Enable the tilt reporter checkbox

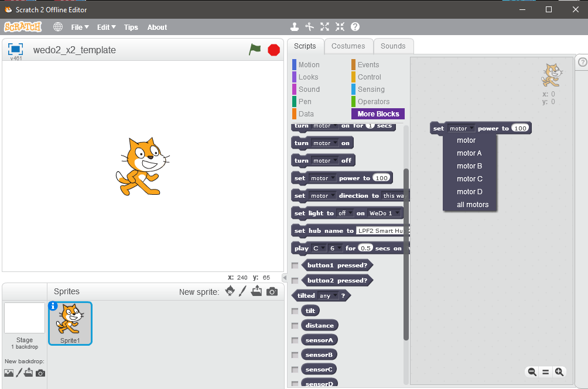pos(295,311)
